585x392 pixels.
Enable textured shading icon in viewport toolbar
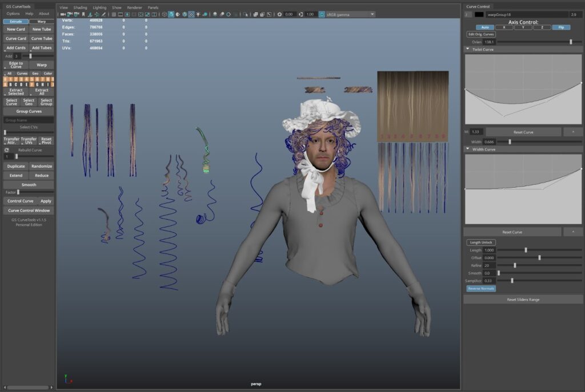[x=191, y=14]
